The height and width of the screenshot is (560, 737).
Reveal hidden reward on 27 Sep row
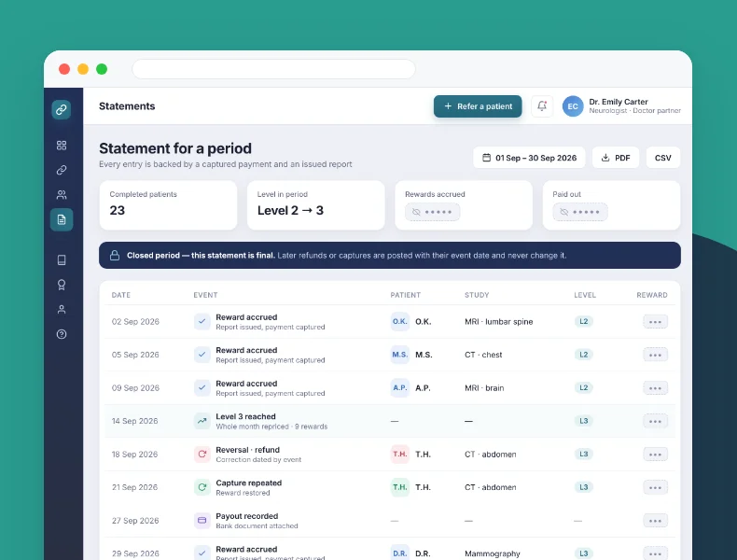(655, 521)
